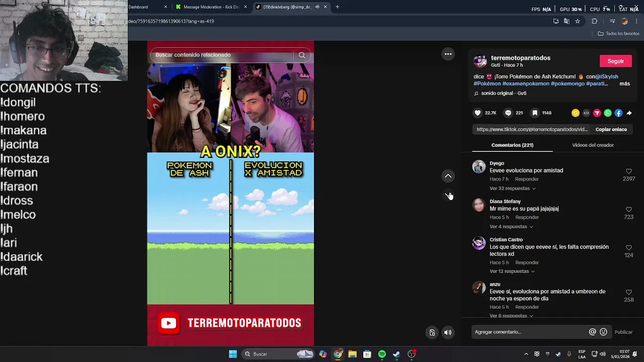Open the sonido original - Guti link
Image resolution: width=644 pixels, height=362 pixels.
click(x=504, y=94)
